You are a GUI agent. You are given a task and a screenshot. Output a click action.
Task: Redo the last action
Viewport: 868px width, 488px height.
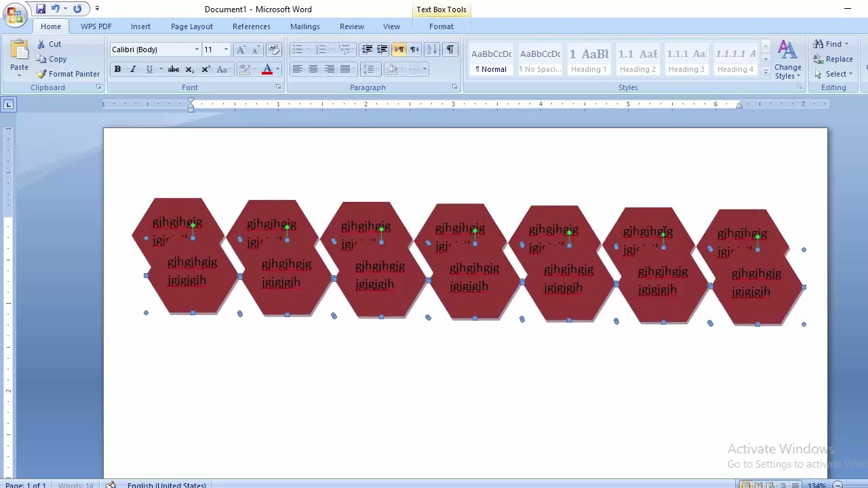tap(77, 9)
